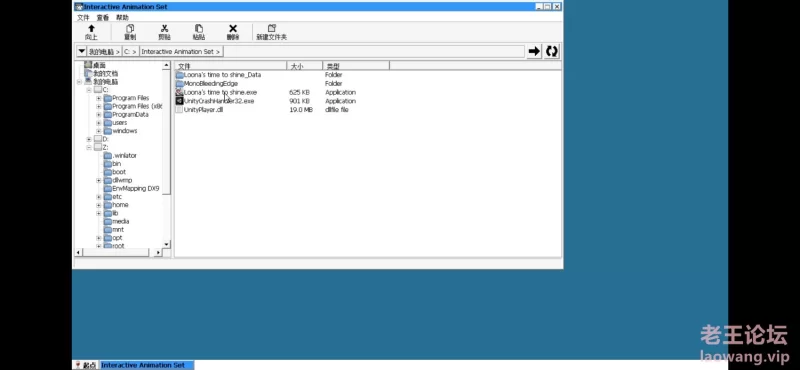Sort by the 文件 column header

click(231, 66)
